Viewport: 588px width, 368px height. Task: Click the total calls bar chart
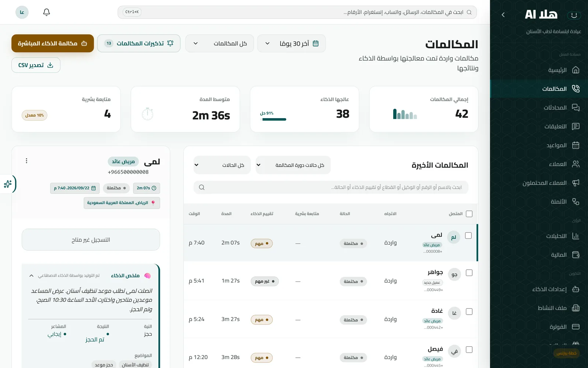405,114
